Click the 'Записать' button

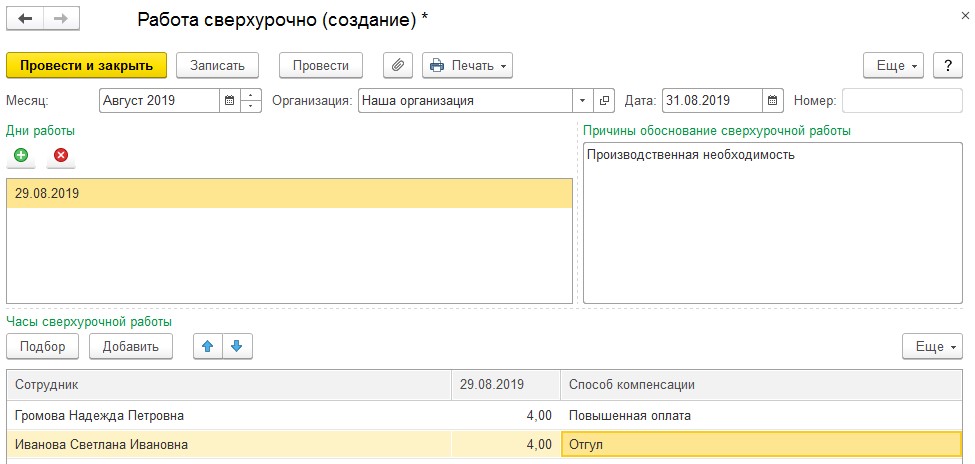point(217,65)
